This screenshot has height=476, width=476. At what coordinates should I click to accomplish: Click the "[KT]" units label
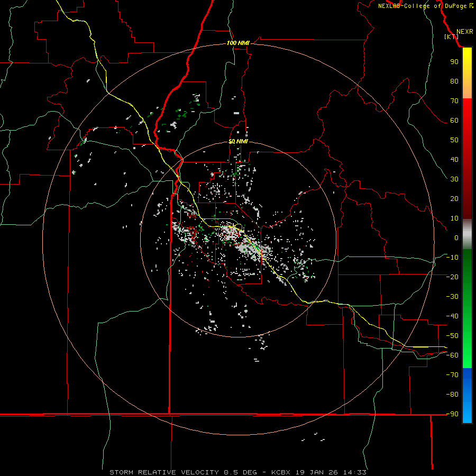tap(452, 36)
